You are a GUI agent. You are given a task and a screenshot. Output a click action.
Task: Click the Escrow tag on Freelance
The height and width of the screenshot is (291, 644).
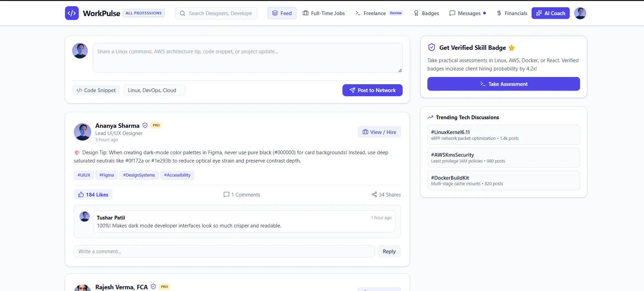[x=396, y=13]
